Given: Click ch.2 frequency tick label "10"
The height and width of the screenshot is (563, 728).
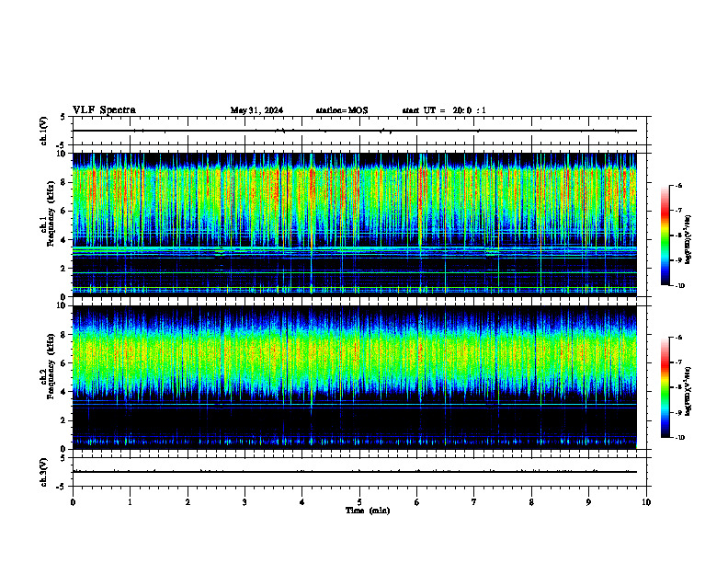Looking at the screenshot, I should click(x=62, y=305).
